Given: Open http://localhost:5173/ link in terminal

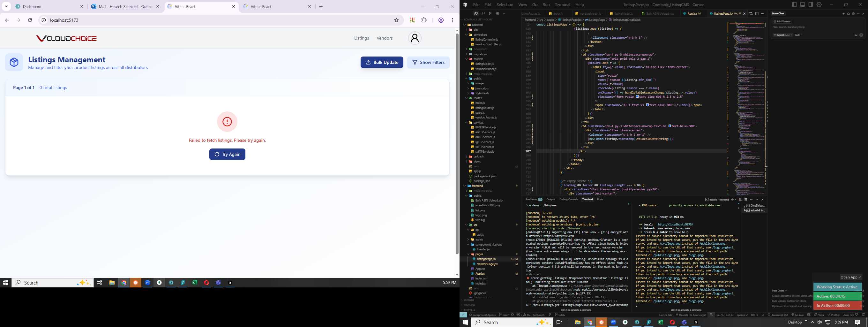Looking at the screenshot, I should (675, 224).
